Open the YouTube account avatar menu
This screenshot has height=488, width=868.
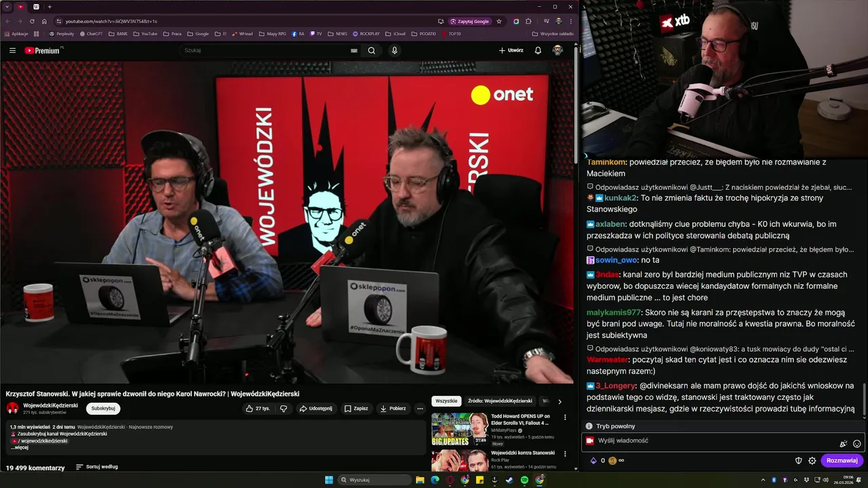coord(557,50)
